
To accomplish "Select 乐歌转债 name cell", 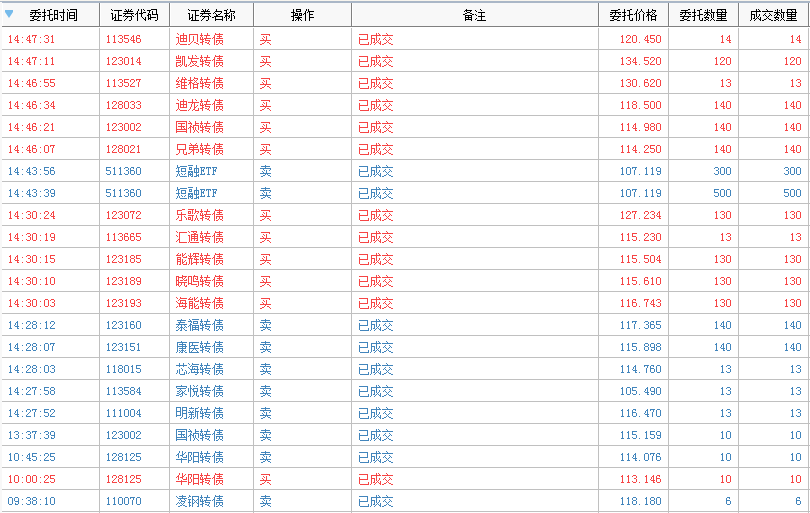I will click(x=199, y=215).
